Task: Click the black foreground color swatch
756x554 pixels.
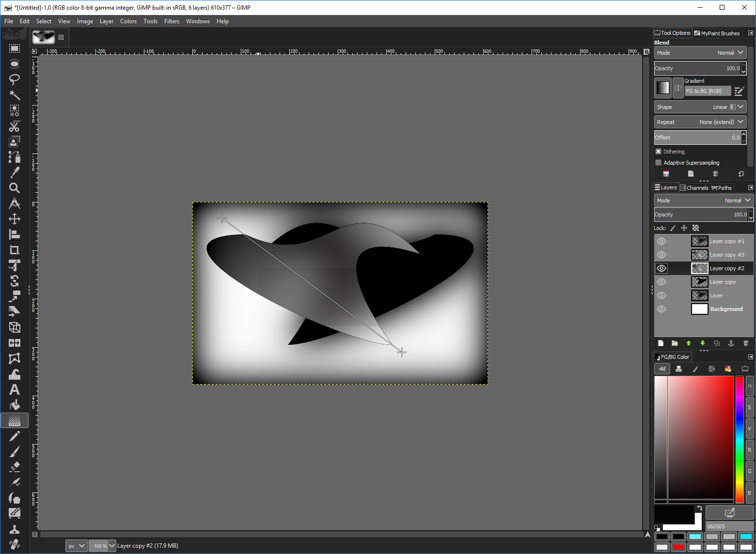Action: [674, 514]
